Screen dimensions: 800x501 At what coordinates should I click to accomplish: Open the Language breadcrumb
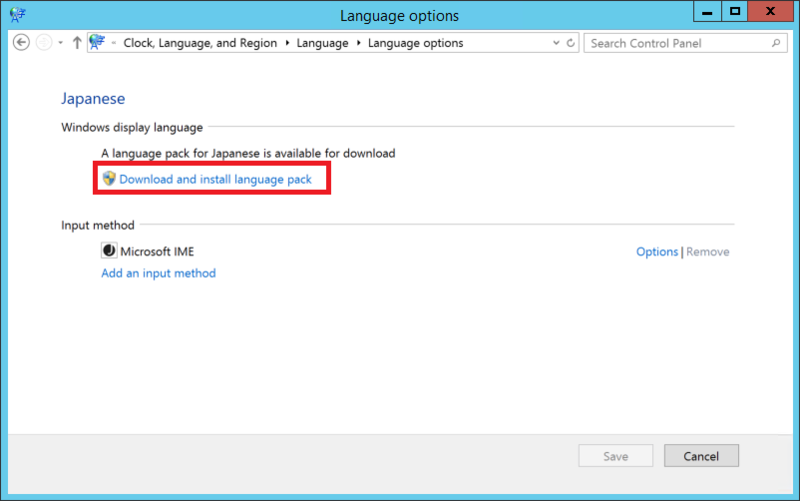(322, 43)
